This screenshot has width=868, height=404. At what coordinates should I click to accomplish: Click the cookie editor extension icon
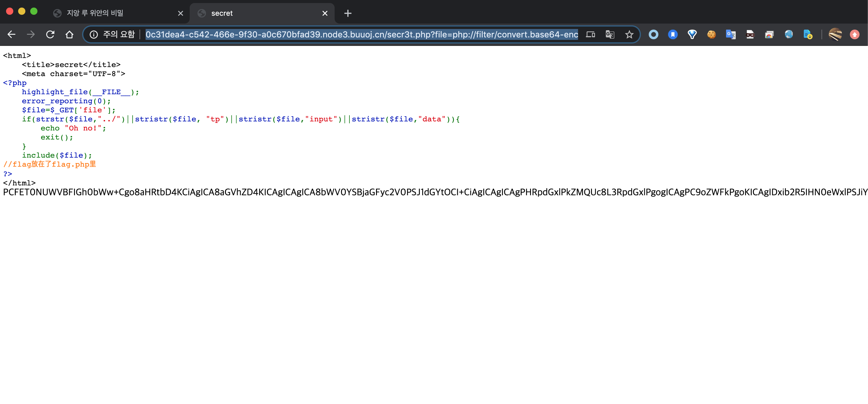click(x=711, y=34)
